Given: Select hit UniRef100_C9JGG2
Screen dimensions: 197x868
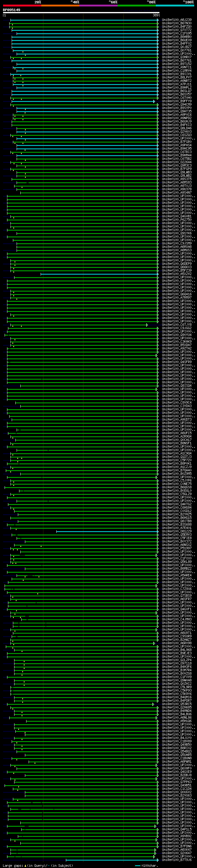Looking at the screenshot, I should pyautogui.click(x=177, y=328).
